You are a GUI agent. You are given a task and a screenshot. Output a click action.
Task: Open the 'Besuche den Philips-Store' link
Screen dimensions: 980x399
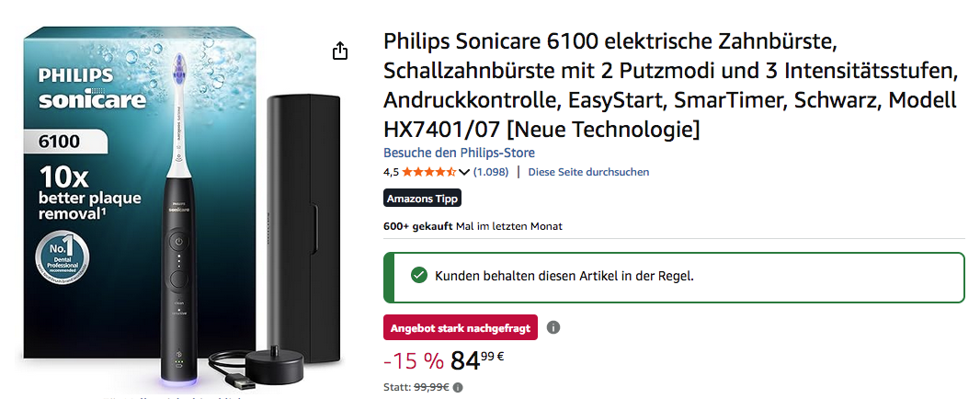pyautogui.click(x=459, y=153)
